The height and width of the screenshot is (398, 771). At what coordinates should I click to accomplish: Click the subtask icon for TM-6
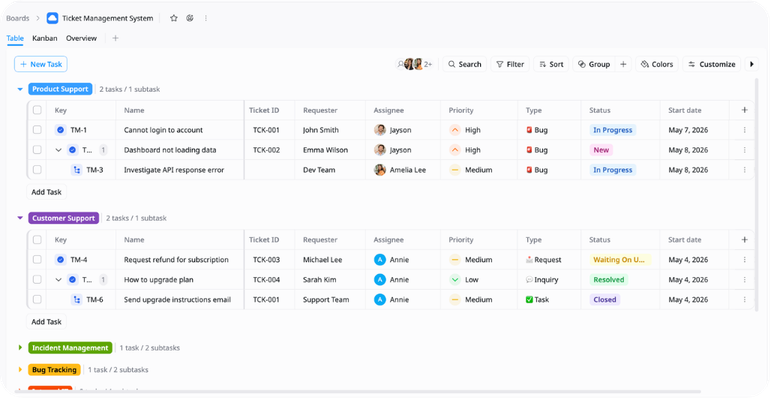[x=77, y=300]
